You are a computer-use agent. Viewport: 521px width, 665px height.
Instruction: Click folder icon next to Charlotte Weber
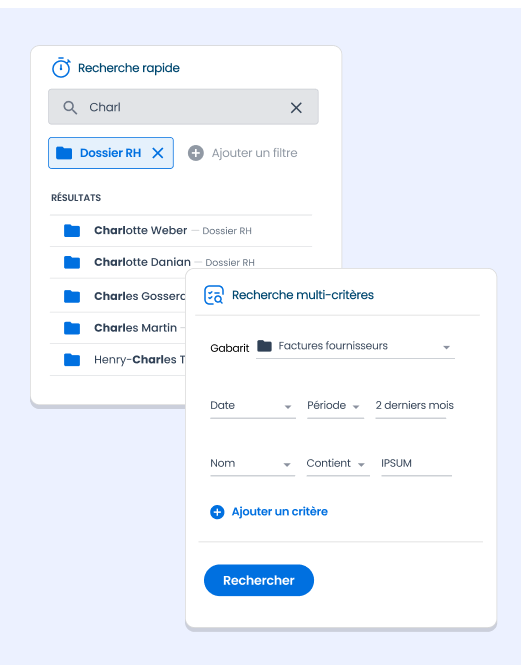72,231
